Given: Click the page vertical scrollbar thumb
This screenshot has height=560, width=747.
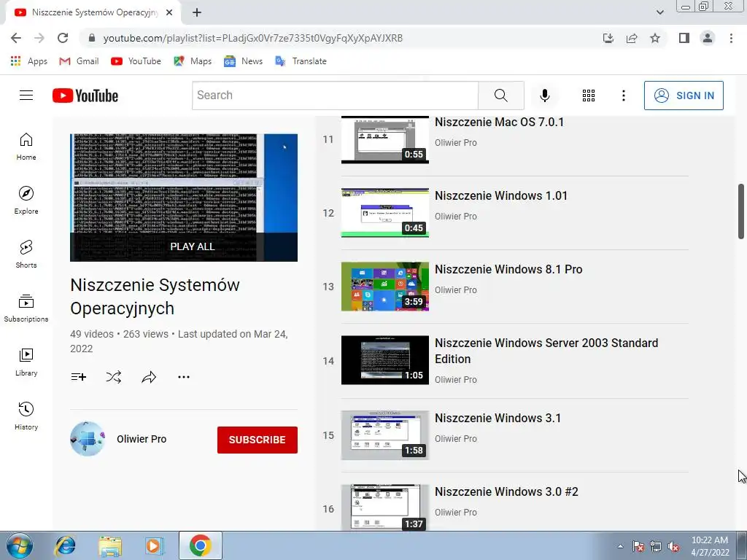Looking at the screenshot, I should point(741,211).
